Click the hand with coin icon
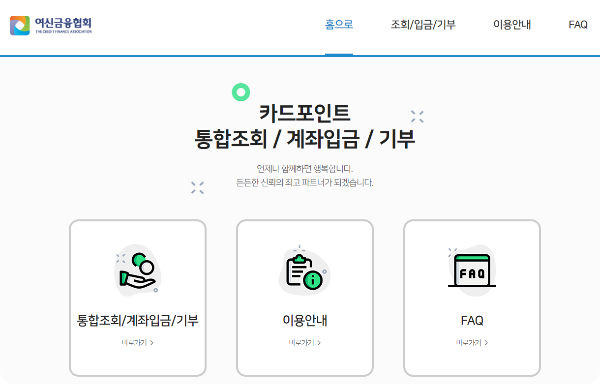 (x=138, y=270)
